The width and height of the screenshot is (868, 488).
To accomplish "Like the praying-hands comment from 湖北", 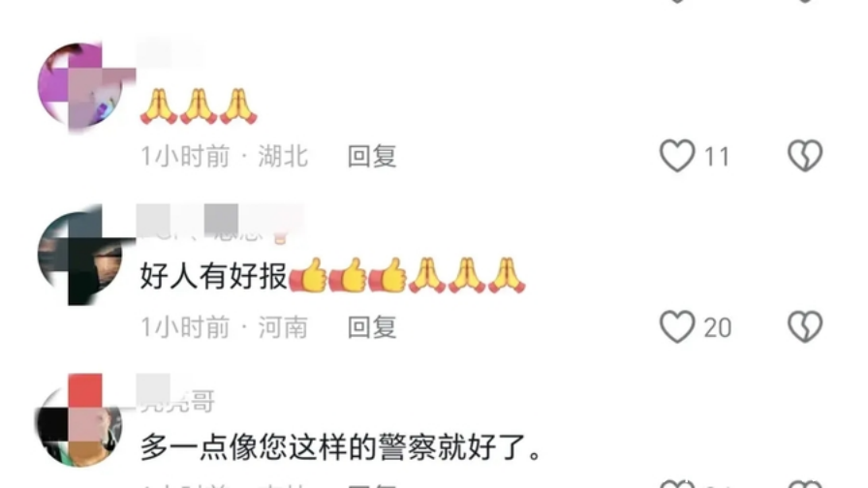I will click(676, 156).
